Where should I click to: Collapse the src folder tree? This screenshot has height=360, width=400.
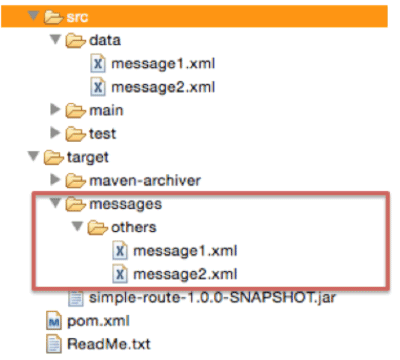click(33, 16)
